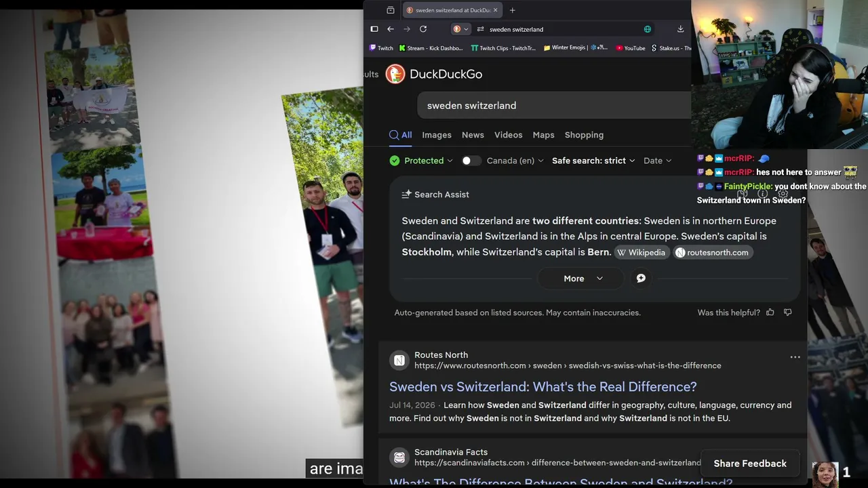Image resolution: width=868 pixels, height=488 pixels.
Task: Go back to the previous page
Action: (391, 29)
